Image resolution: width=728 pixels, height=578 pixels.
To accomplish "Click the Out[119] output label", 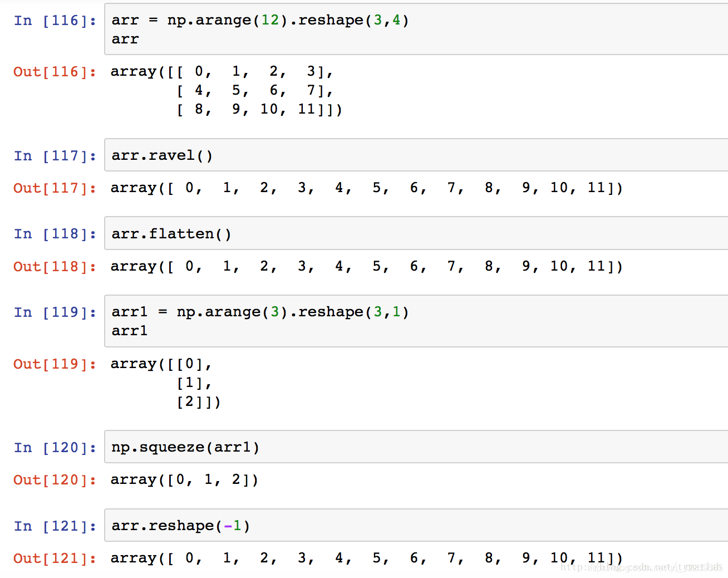I will coord(54,364).
